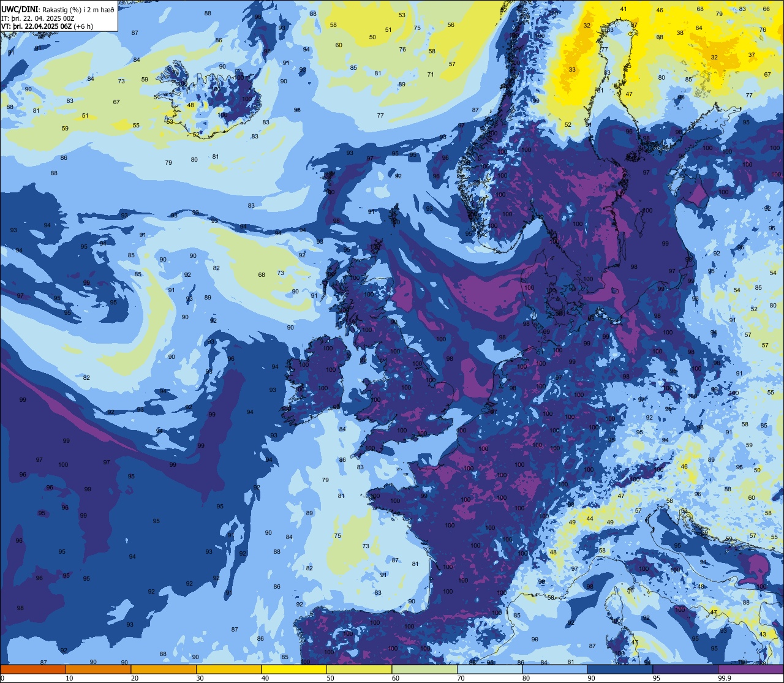Click the 50–60% yellow-green legend swatch
The width and height of the screenshot is (784, 683).
click(x=359, y=669)
